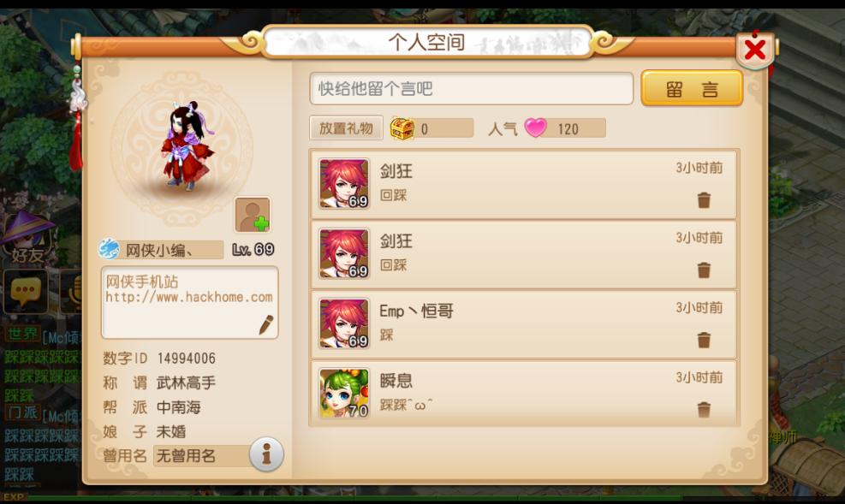This screenshot has height=504, width=845.
Task: Edit the signature with the pencil icon
Action: click(x=266, y=324)
